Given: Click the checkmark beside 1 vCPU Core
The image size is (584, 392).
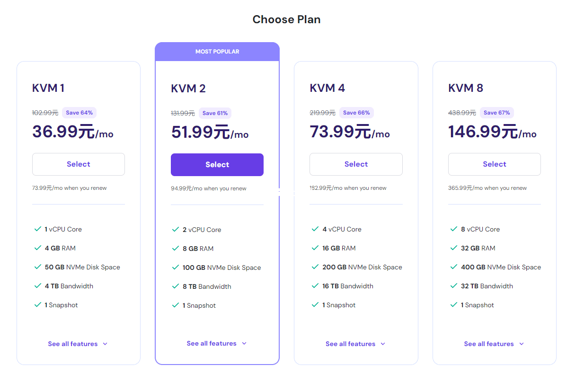Looking at the screenshot, I should click(38, 229).
